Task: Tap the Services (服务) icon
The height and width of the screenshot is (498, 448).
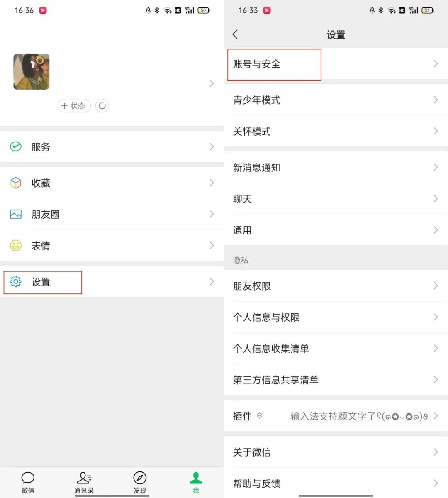Action: (16, 147)
